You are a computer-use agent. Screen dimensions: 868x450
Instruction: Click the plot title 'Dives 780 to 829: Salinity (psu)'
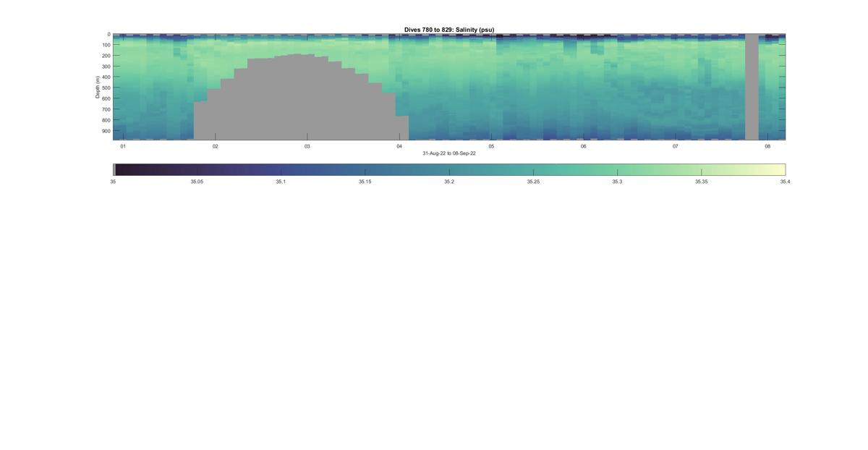coord(449,30)
